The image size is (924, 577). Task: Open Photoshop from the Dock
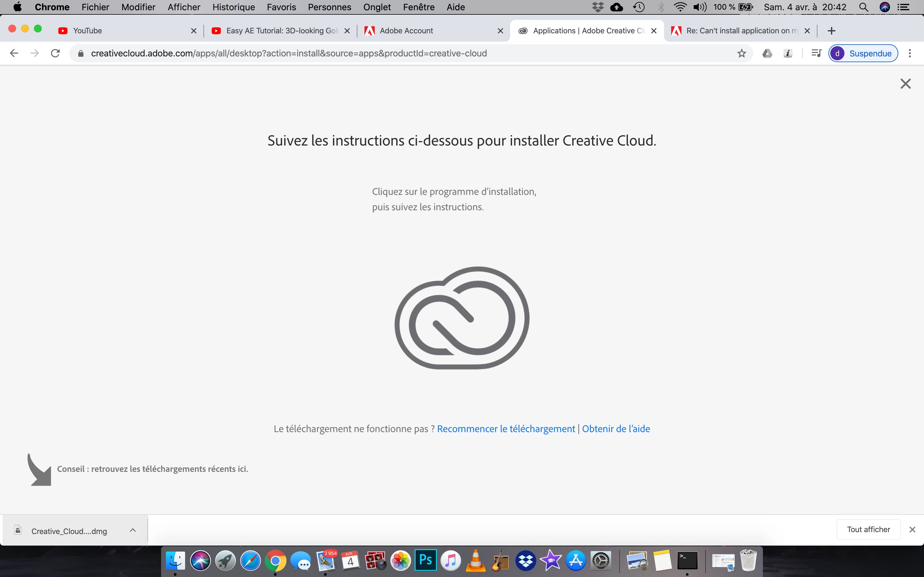point(425,561)
